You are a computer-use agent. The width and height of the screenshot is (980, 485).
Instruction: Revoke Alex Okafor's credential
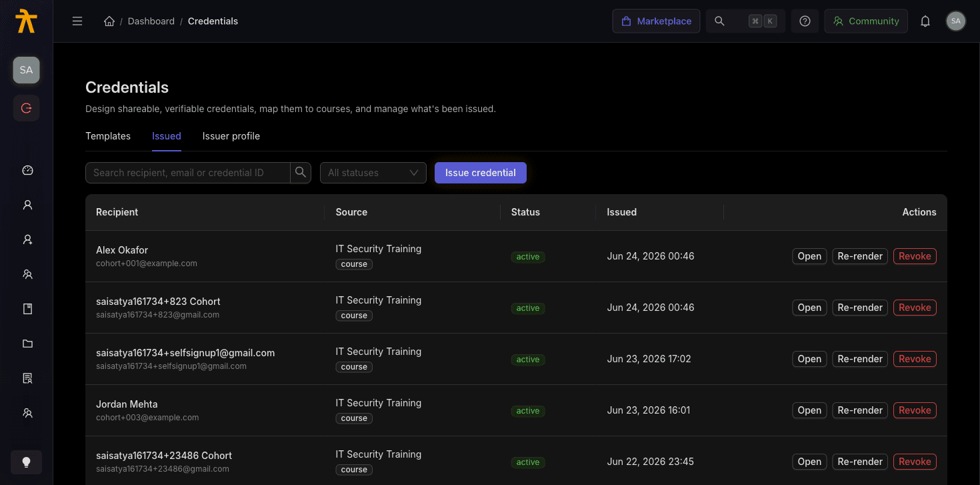coord(915,256)
